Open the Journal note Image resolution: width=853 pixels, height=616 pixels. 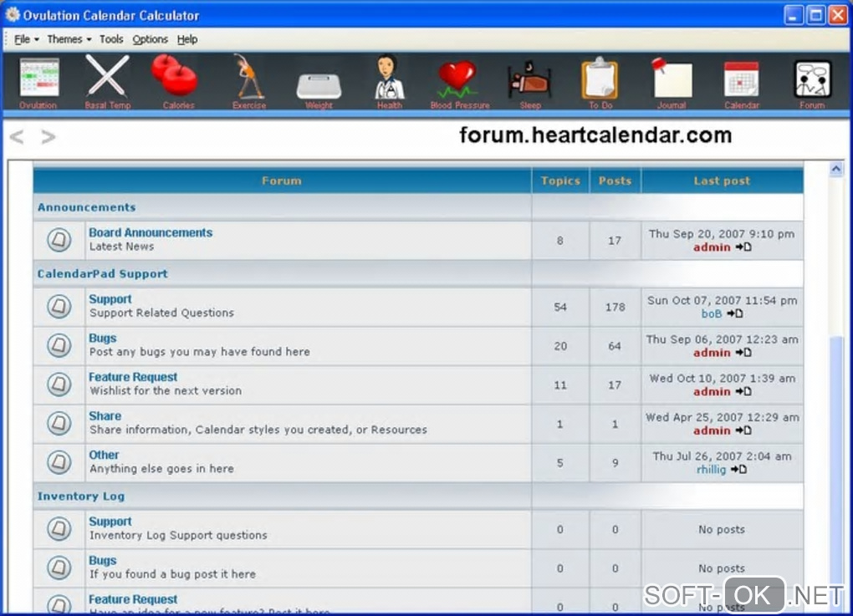[x=672, y=84]
